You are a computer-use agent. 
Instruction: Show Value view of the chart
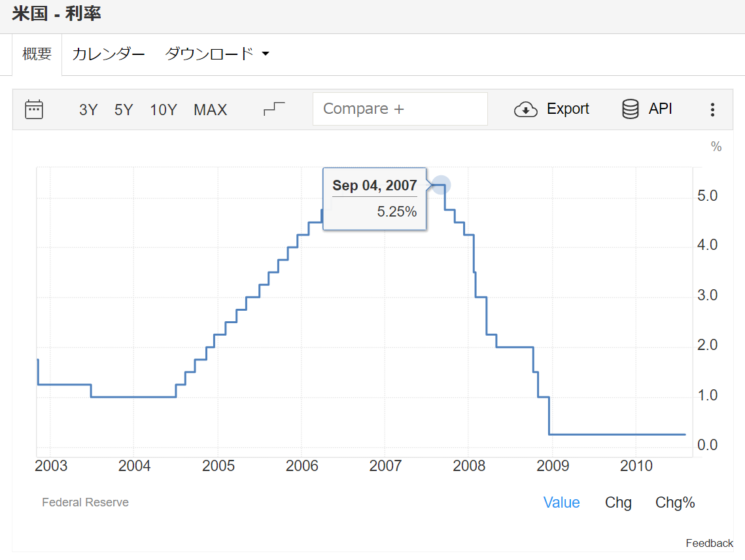561,502
